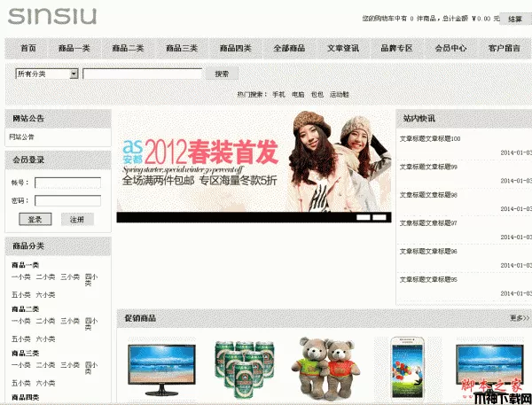The width and height of the screenshot is (532, 405).
Task: Select the first banner slide indicator
Action: [x=363, y=217]
